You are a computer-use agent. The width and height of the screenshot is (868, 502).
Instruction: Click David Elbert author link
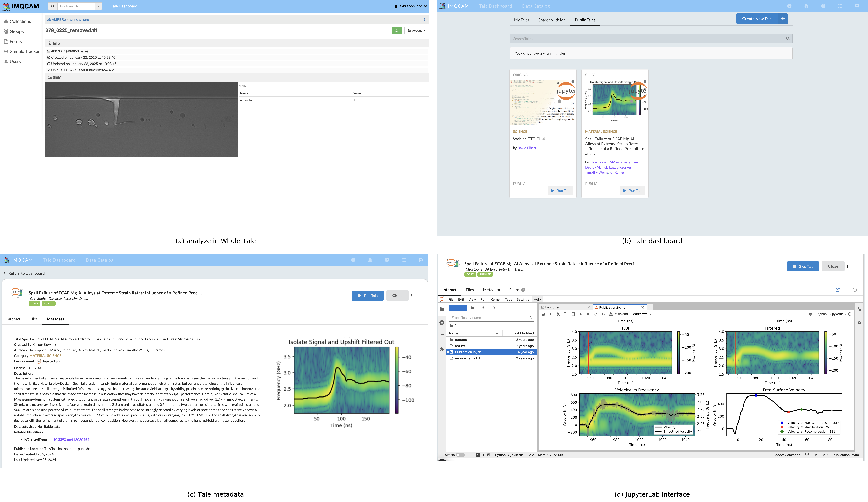coord(526,148)
